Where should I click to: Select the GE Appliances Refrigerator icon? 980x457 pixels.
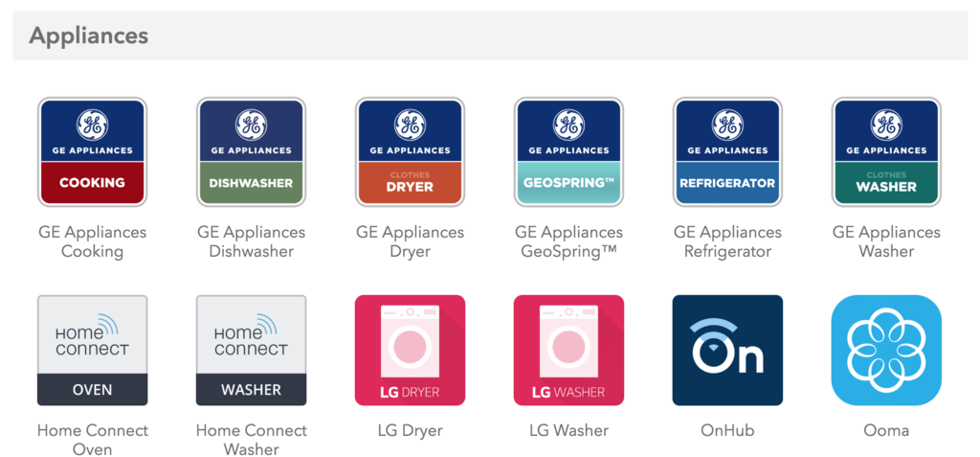[x=727, y=152]
